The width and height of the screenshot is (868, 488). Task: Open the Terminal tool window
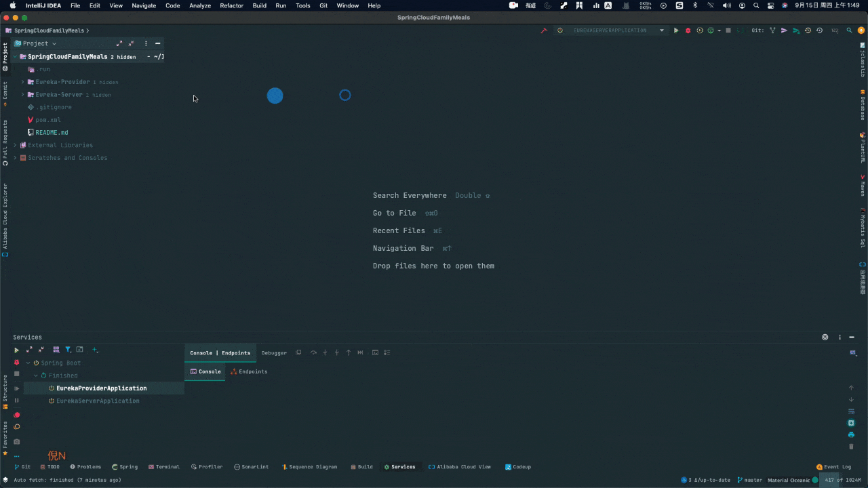(164, 467)
